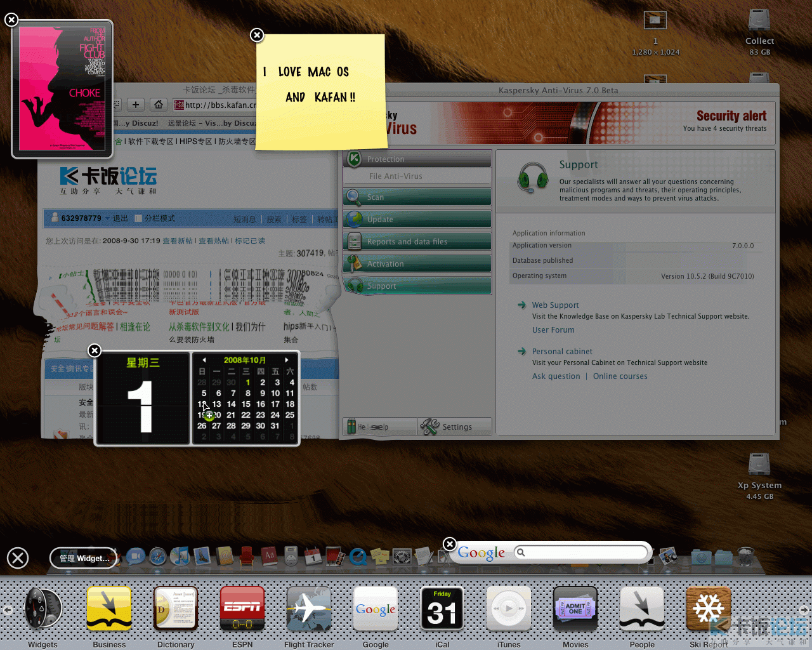Image resolution: width=812 pixels, height=650 pixels.
Task: Click the 查看新帖 link on forum page
Action: 178,241
